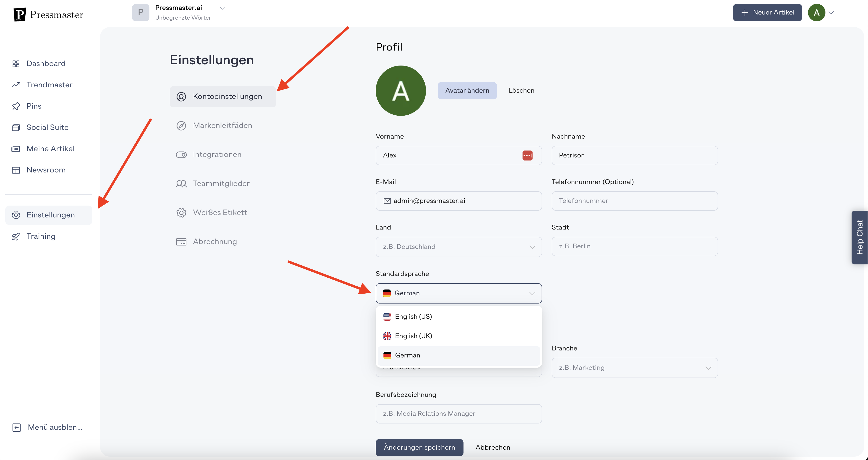Focus the Nachname field containing Petrisor
The width and height of the screenshot is (868, 460).
coord(634,155)
